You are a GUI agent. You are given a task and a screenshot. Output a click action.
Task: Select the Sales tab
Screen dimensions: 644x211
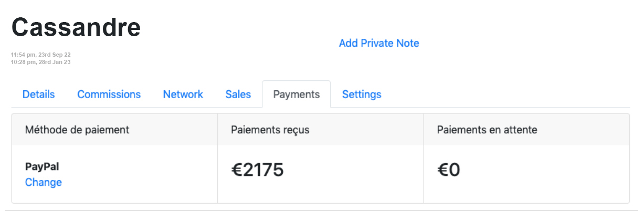point(238,94)
